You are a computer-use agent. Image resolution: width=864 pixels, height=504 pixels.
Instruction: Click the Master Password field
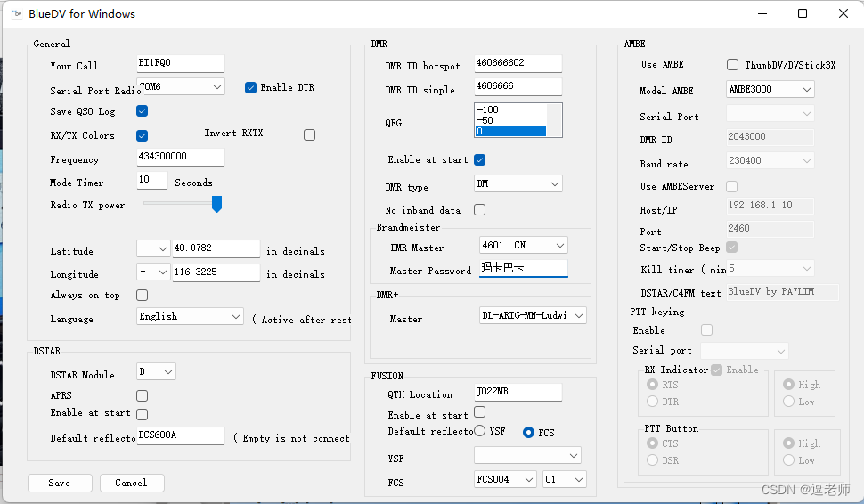pyautogui.click(x=524, y=268)
